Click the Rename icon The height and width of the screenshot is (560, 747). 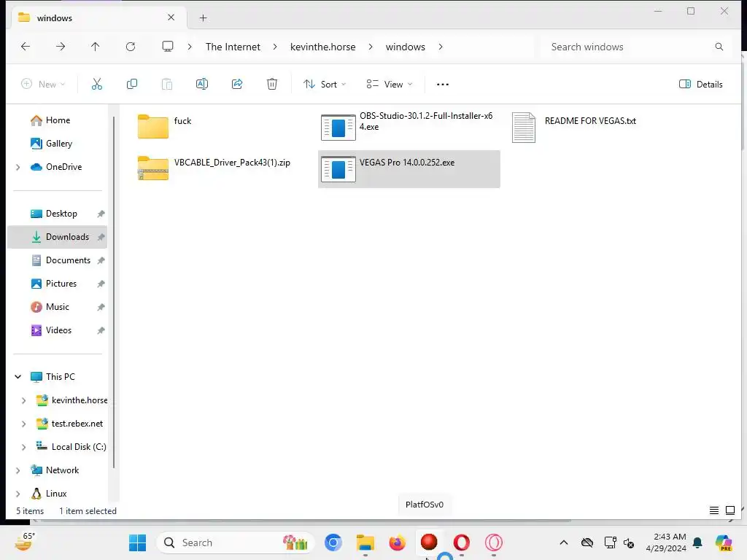[x=202, y=85]
